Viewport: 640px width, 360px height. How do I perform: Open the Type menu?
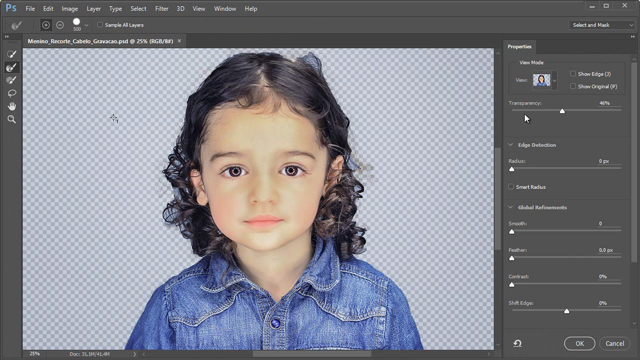click(115, 9)
